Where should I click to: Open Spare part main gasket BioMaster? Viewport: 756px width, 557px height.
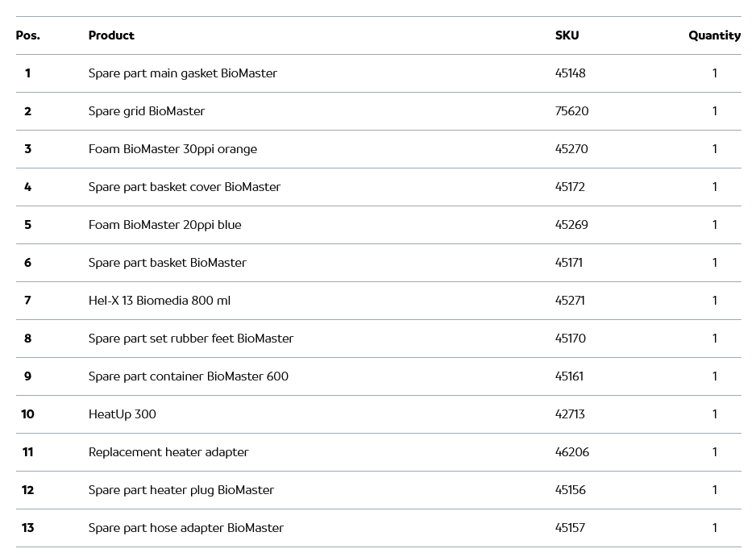point(182,73)
